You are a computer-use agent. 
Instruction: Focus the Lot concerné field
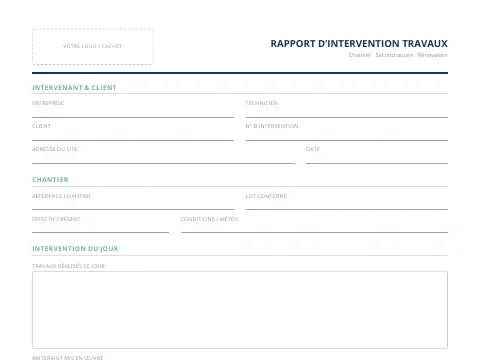click(347, 204)
